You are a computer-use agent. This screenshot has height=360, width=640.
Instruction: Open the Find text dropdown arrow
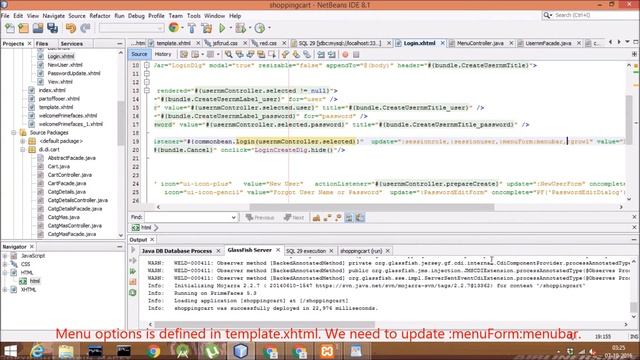point(233,217)
